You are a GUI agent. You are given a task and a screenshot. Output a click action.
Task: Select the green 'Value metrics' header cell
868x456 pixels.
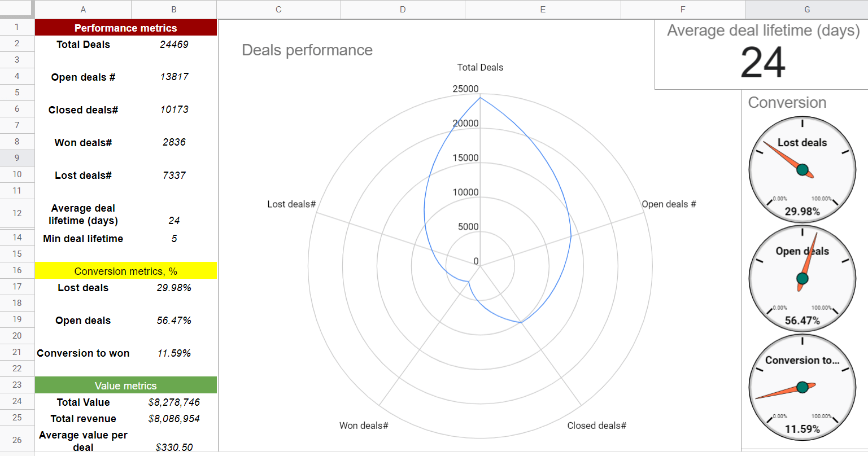tap(125, 385)
